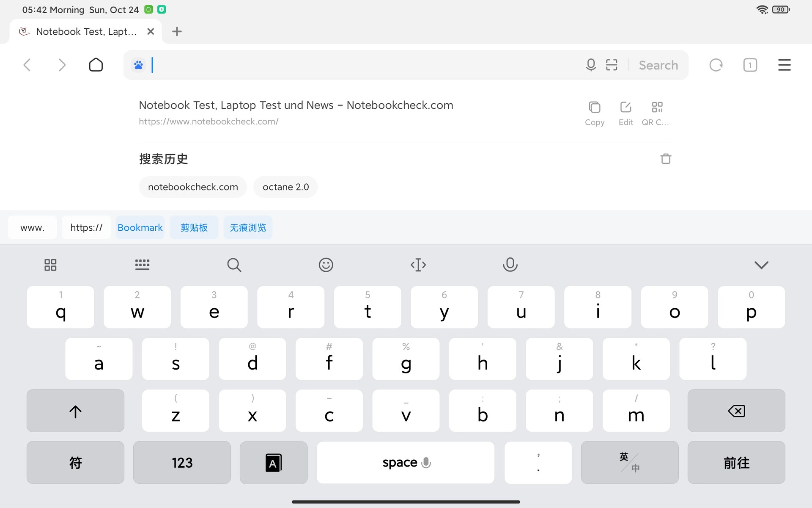Open the tab count switcher
This screenshot has width=812, height=508.
pos(750,65)
